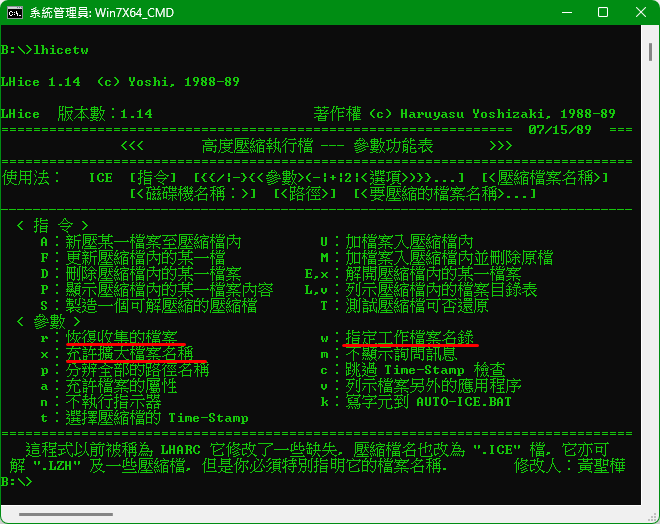The height and width of the screenshot is (524, 660).
Task: Click parameter a '充許檔案的屬性'
Action: (121, 386)
